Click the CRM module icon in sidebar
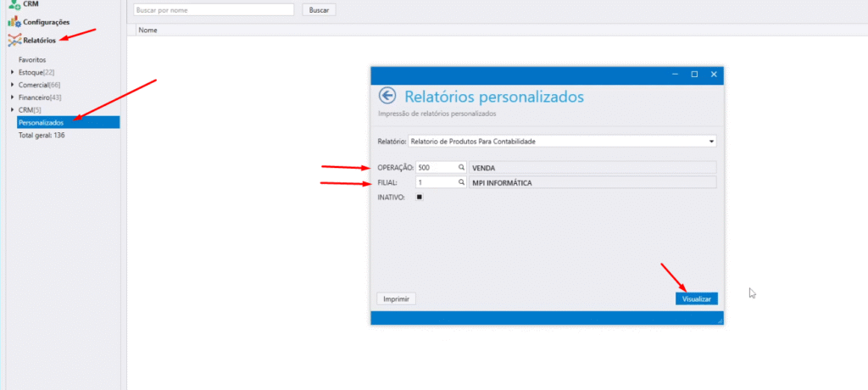This screenshot has height=390, width=868. (x=14, y=5)
